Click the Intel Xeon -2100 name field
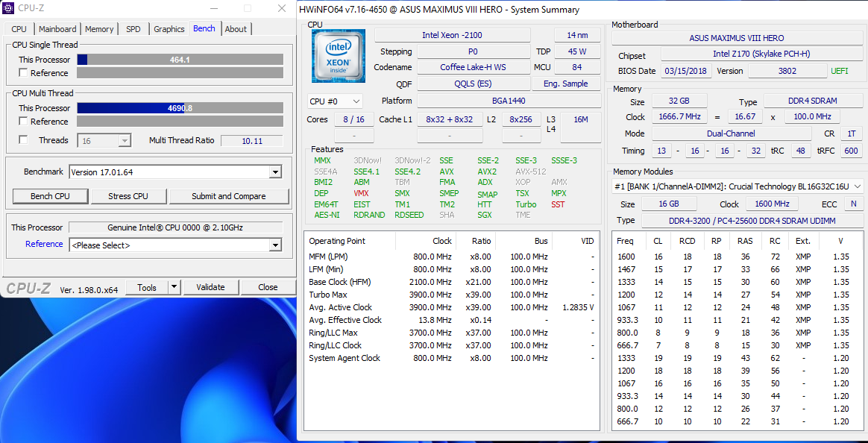Viewport: 868px width, 443px height. (x=452, y=35)
